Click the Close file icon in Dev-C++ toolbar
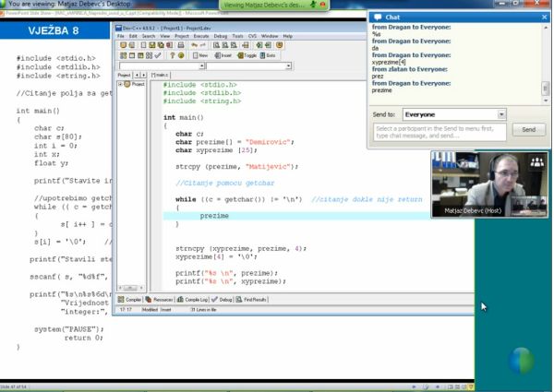 [170, 45]
